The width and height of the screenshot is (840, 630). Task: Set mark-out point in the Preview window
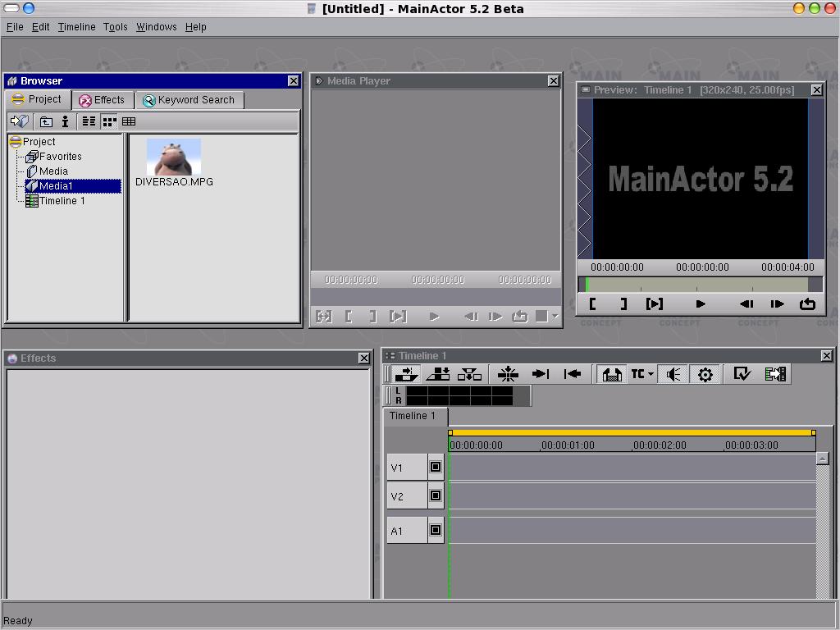(623, 304)
